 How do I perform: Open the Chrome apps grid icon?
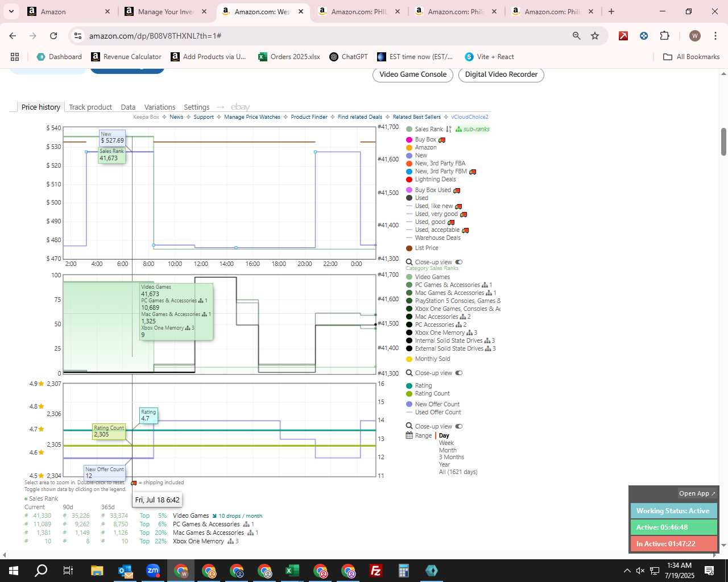click(15, 57)
